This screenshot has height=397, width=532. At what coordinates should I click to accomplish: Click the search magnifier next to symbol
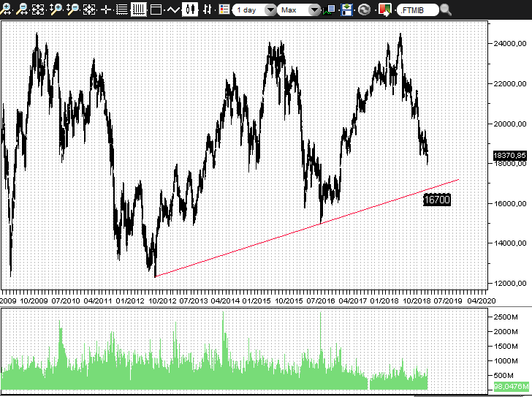(446, 10)
